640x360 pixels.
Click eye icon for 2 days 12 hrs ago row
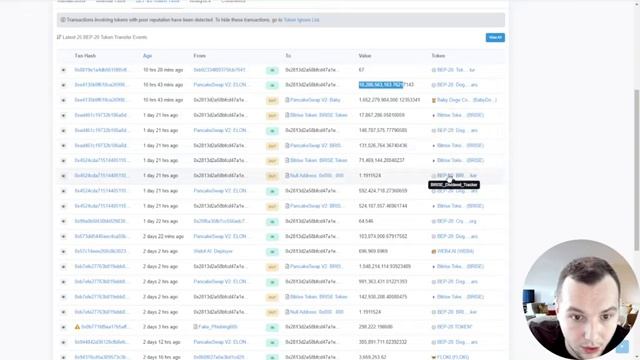tap(63, 342)
